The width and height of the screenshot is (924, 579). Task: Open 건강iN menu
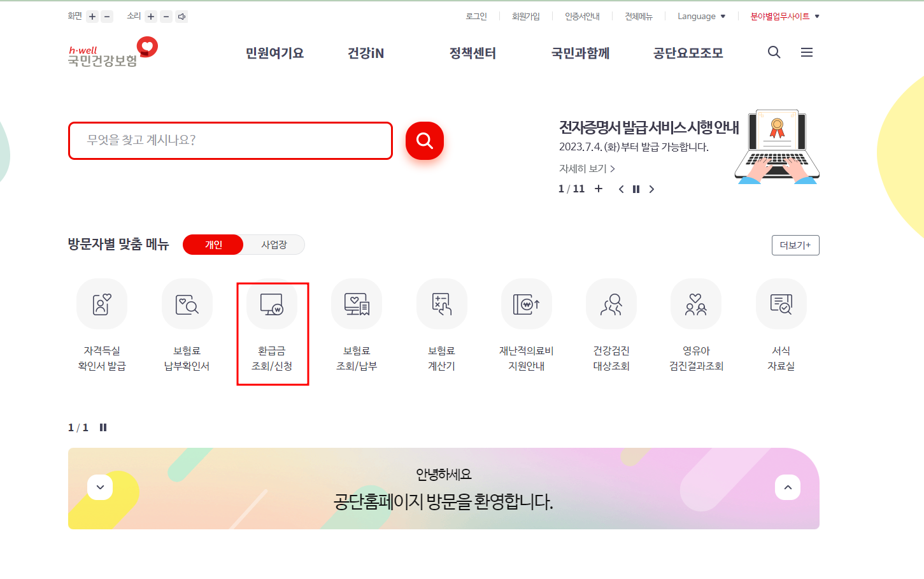click(366, 53)
